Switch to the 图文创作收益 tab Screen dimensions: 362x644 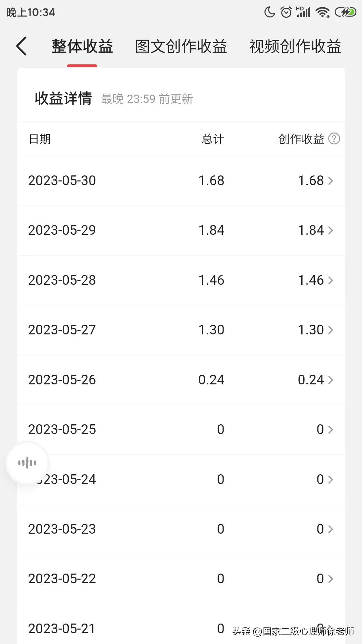pos(181,46)
